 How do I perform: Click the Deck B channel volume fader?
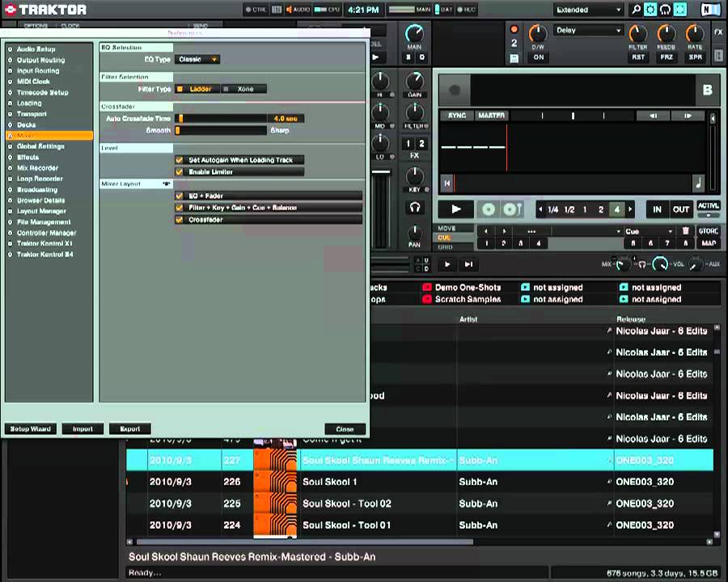[x=382, y=172]
